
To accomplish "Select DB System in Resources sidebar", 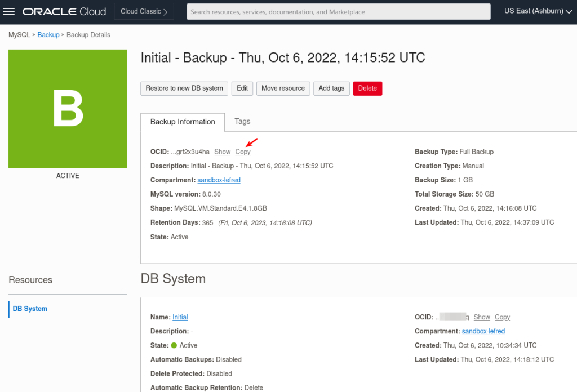I will tap(30, 309).
